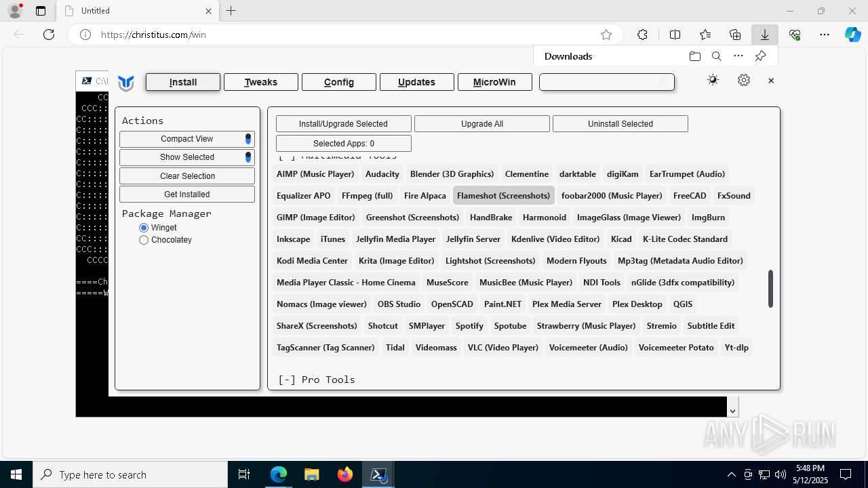The image size is (868, 488).
Task: Toggle the Compact View switch
Action: coord(248,139)
